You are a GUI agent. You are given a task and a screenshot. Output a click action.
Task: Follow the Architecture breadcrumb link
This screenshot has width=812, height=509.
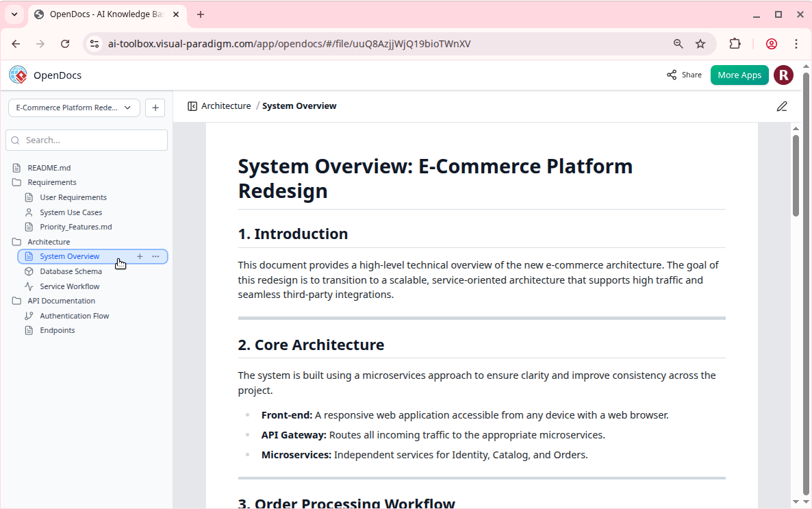[x=225, y=105]
